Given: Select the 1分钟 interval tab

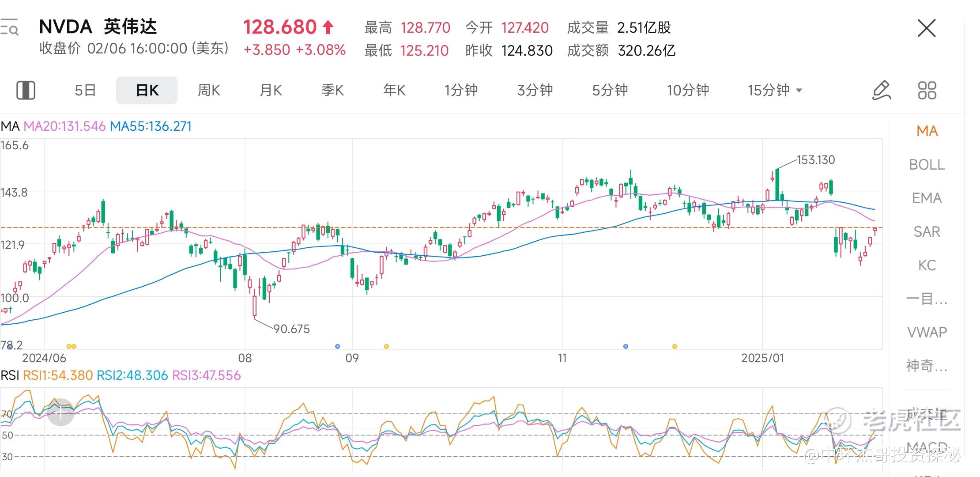Looking at the screenshot, I should [x=461, y=90].
